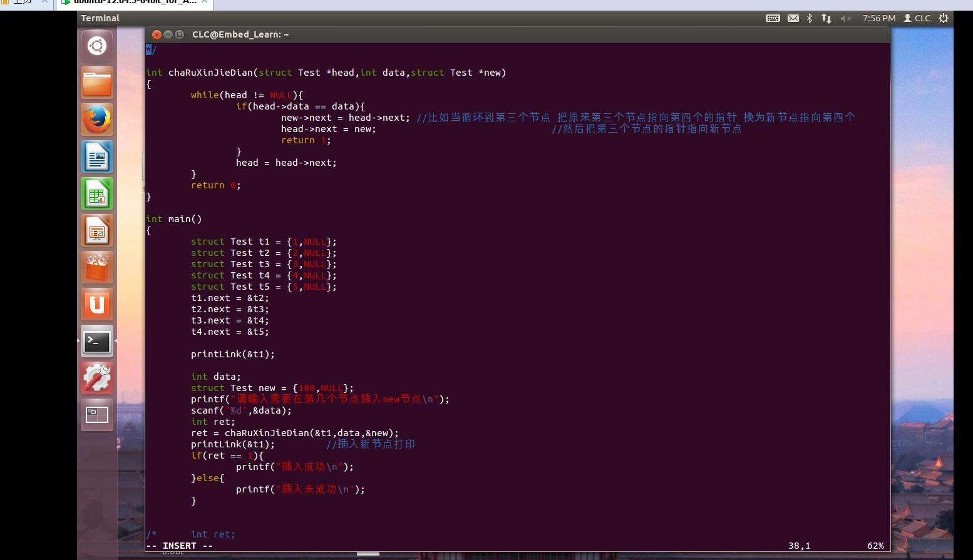Open LibreOffice Writer from the launcher
973x560 pixels.
97,157
